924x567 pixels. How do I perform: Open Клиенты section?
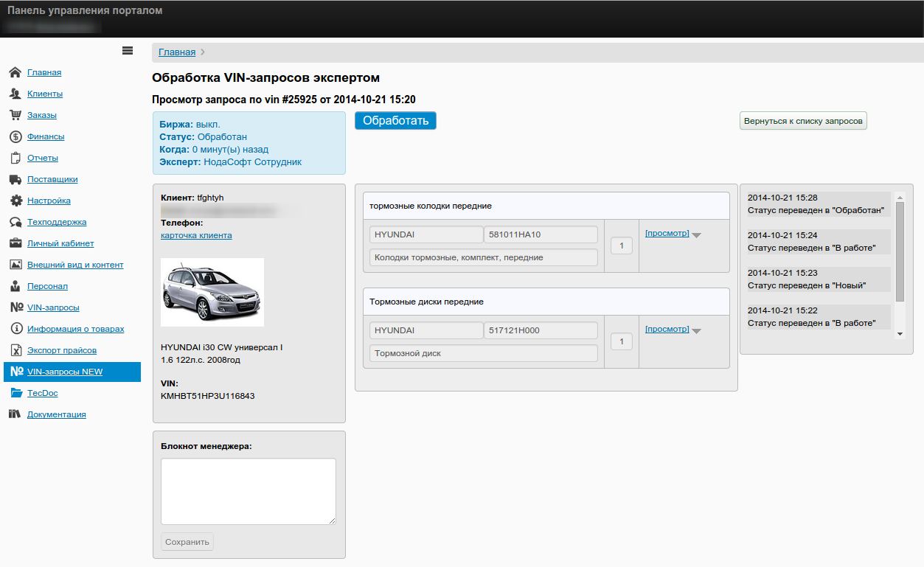click(45, 94)
